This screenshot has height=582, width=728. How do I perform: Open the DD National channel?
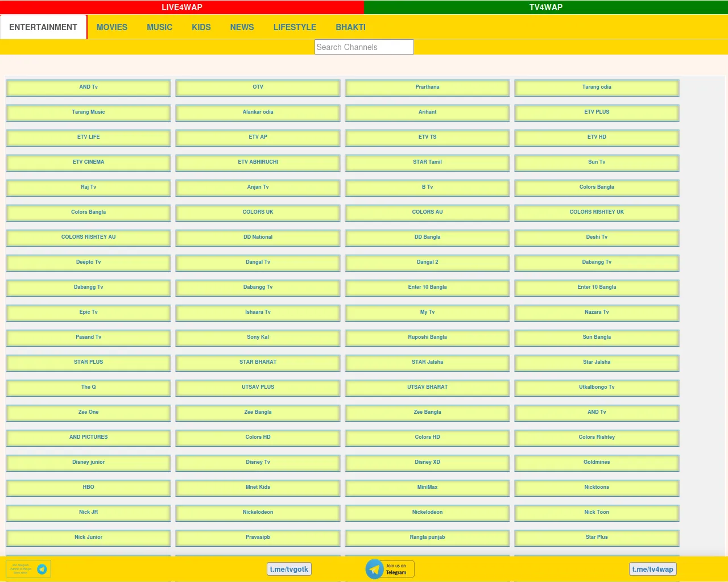click(258, 238)
